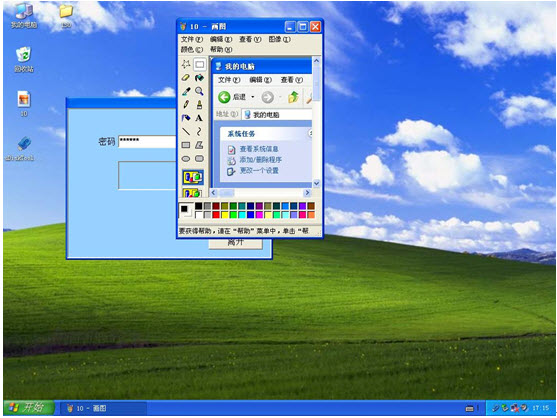
Task: Click the foreground/background color indicator box
Action: (x=186, y=210)
